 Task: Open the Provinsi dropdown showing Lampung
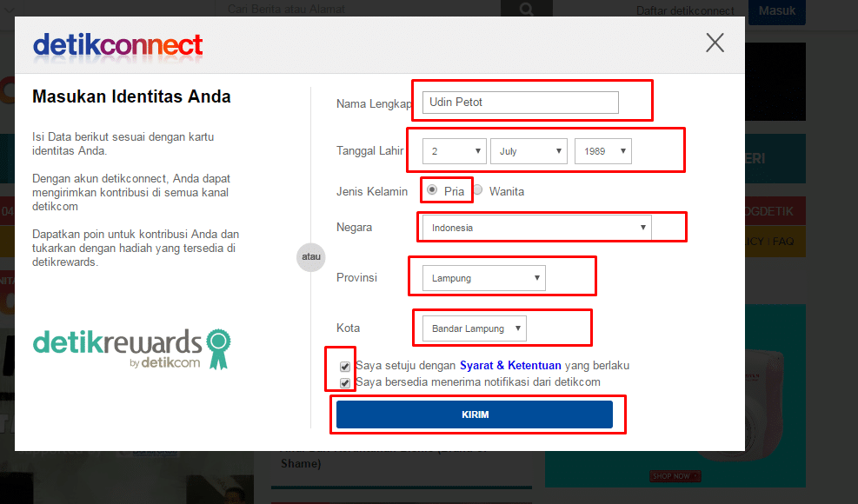pyautogui.click(x=483, y=278)
